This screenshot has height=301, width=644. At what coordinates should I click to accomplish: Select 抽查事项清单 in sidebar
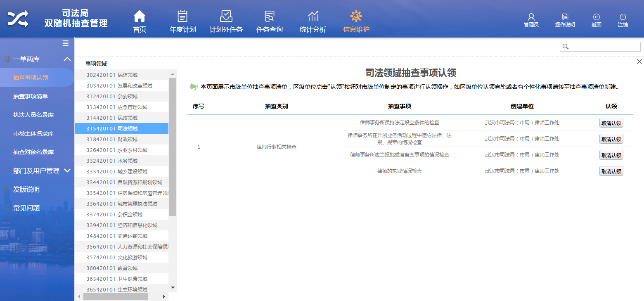pyautogui.click(x=31, y=96)
